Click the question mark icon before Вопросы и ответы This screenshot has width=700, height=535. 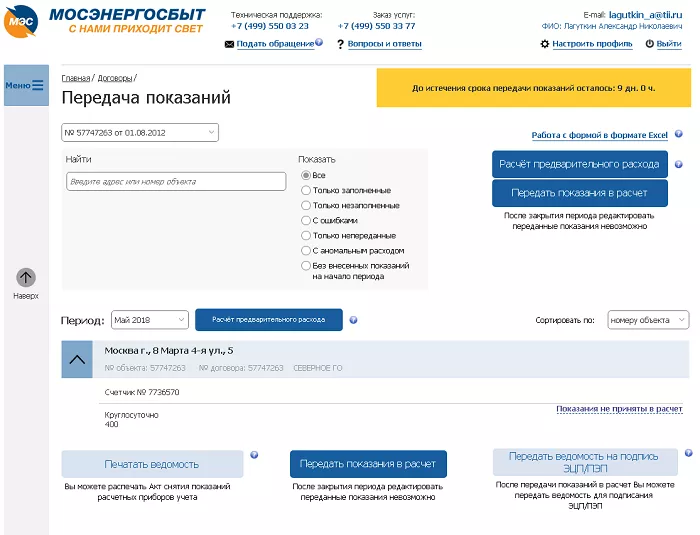341,44
